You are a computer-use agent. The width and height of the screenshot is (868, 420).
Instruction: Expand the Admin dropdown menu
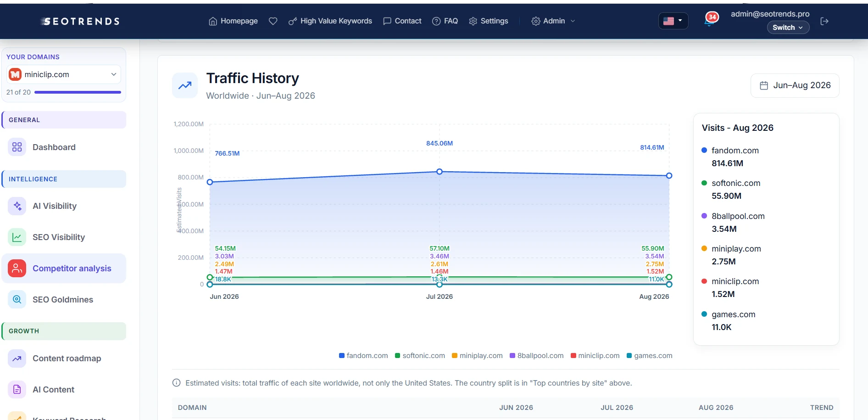click(553, 21)
